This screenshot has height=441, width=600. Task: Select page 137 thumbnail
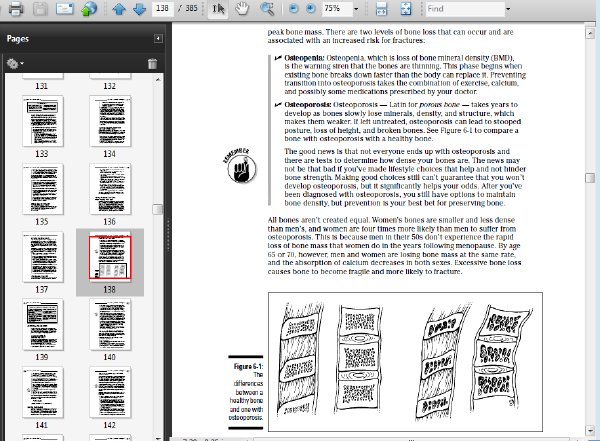tap(42, 257)
